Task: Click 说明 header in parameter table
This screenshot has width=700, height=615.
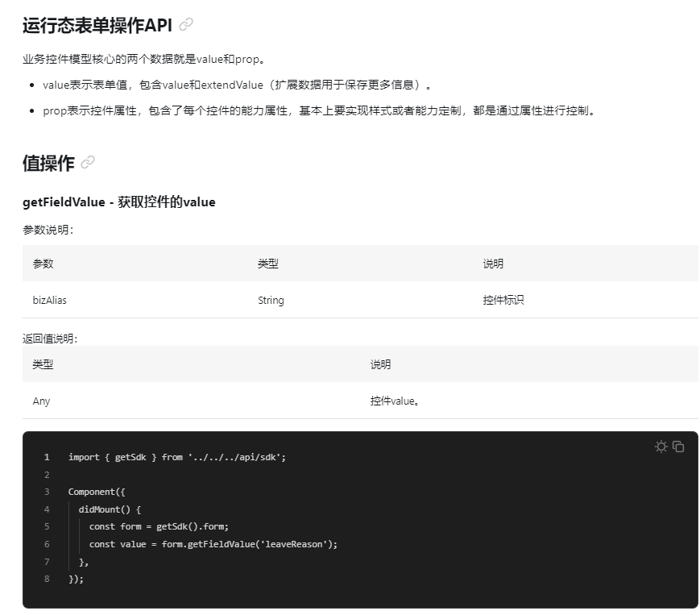Action: click(493, 264)
